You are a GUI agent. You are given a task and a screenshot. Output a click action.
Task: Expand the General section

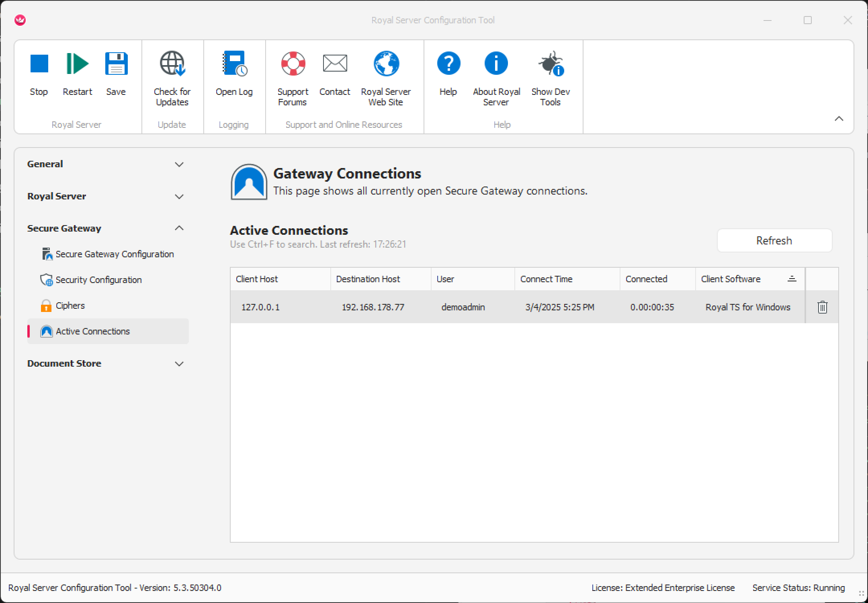[x=179, y=164]
